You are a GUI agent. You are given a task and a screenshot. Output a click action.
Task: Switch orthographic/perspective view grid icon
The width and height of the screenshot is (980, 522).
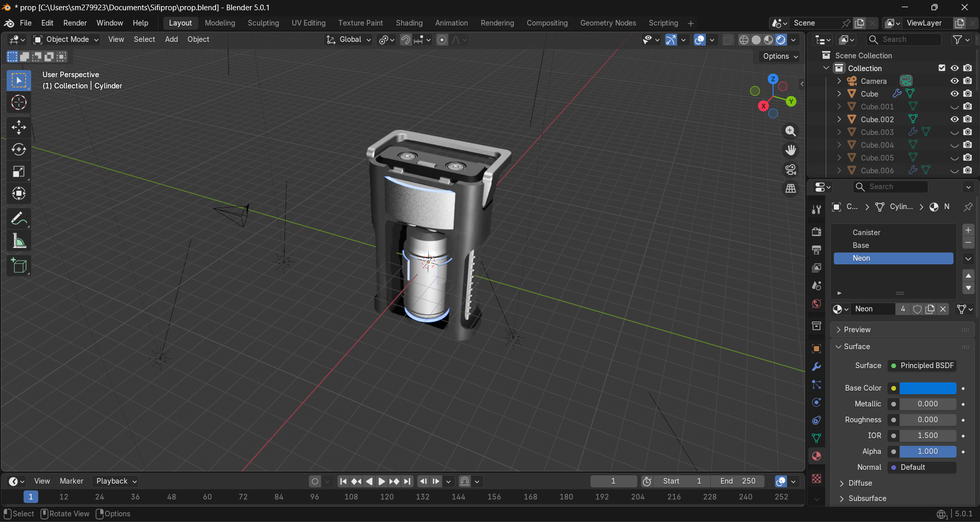[790, 189]
